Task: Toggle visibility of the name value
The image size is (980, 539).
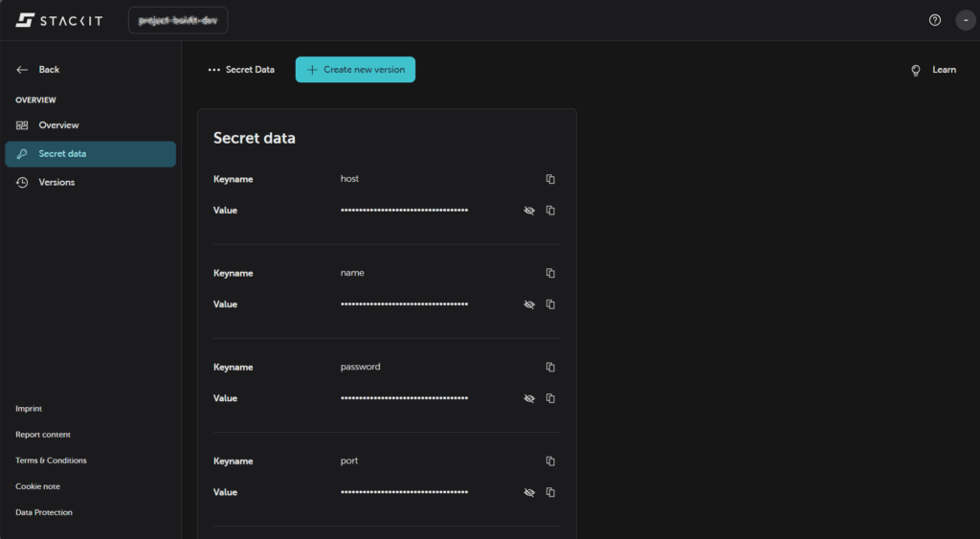Action: tap(529, 304)
